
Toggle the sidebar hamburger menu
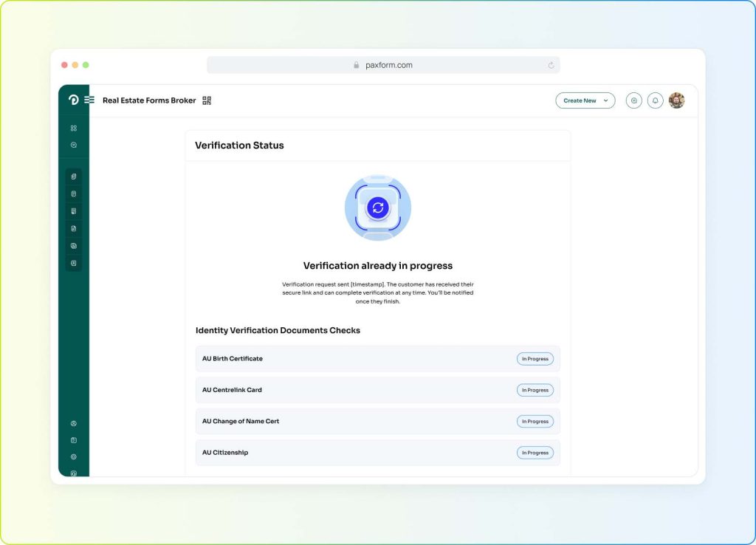tap(89, 100)
